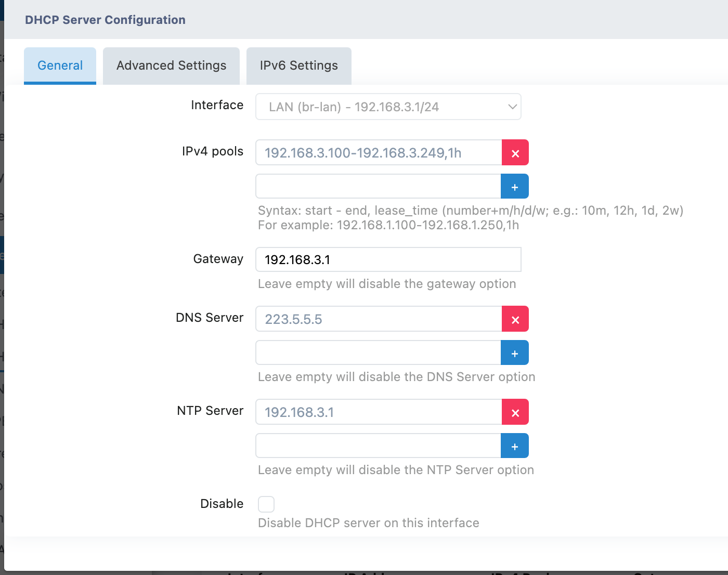Viewport: 728px width, 575px height.
Task: Click the empty NTP Server input field
Action: [378, 446]
